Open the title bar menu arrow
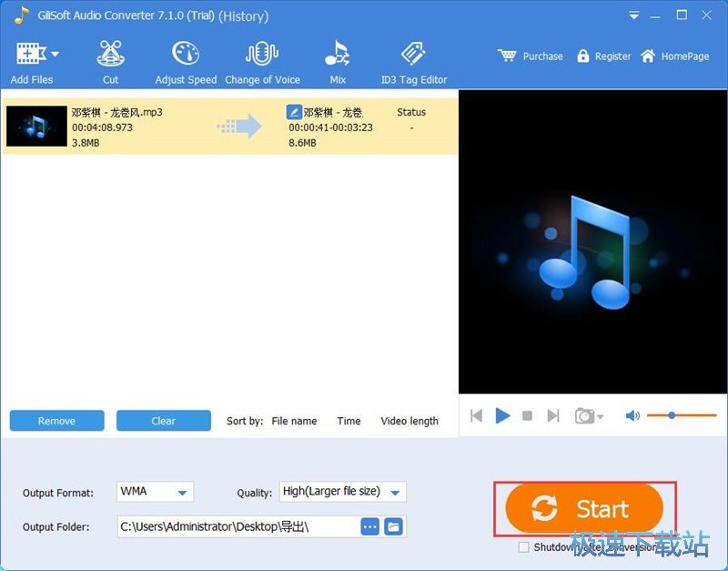Screen dimensions: 728x571 pos(633,15)
